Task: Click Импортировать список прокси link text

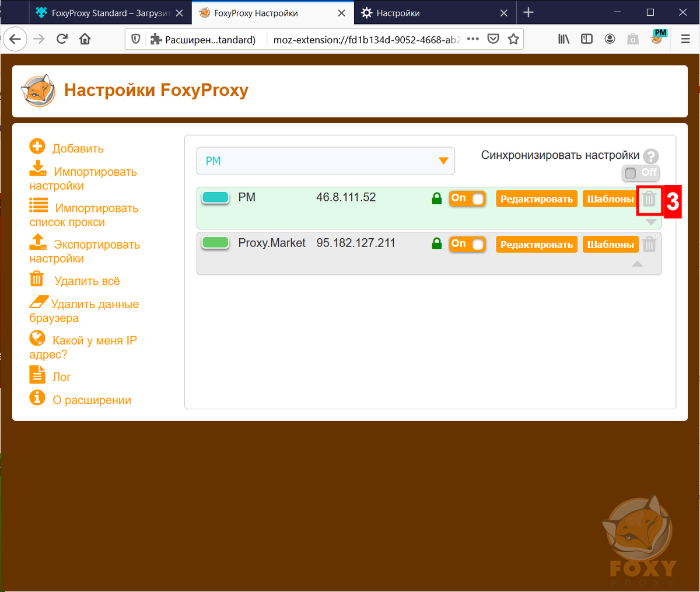Action: pyautogui.click(x=84, y=215)
